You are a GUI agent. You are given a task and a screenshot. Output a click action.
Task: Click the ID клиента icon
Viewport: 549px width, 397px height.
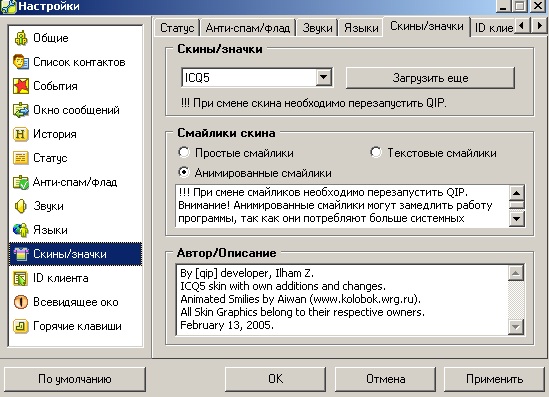(x=21, y=278)
